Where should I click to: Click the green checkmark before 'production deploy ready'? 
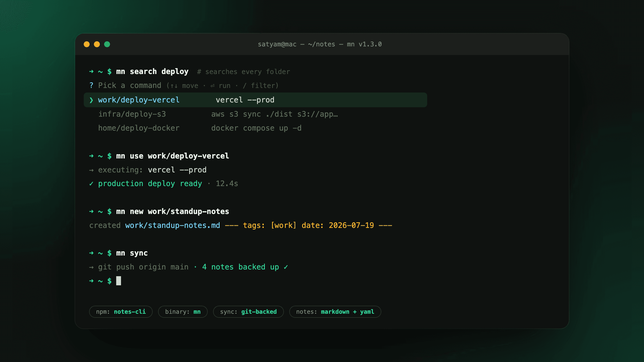point(91,184)
